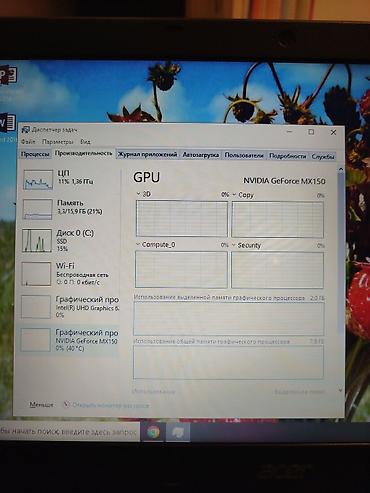Open Google Chrome from the taskbar
370x493 pixels.
tap(153, 432)
